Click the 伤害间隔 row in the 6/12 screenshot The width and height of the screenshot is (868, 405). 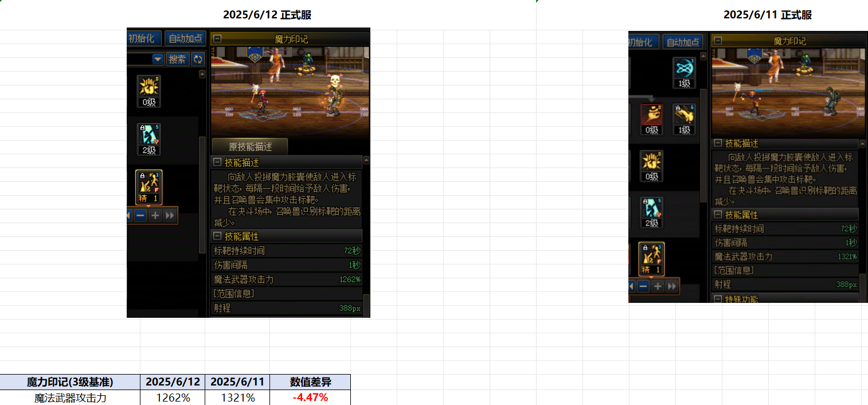point(287,265)
